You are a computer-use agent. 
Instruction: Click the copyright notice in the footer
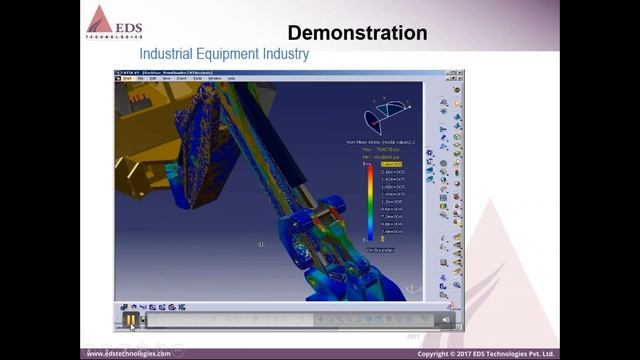[486, 354]
